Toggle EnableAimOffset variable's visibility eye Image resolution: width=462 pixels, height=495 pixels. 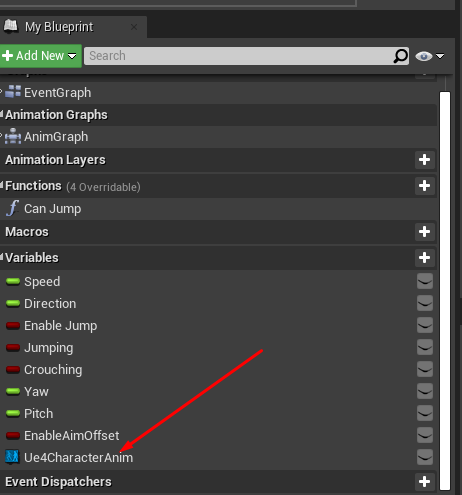tap(425, 435)
